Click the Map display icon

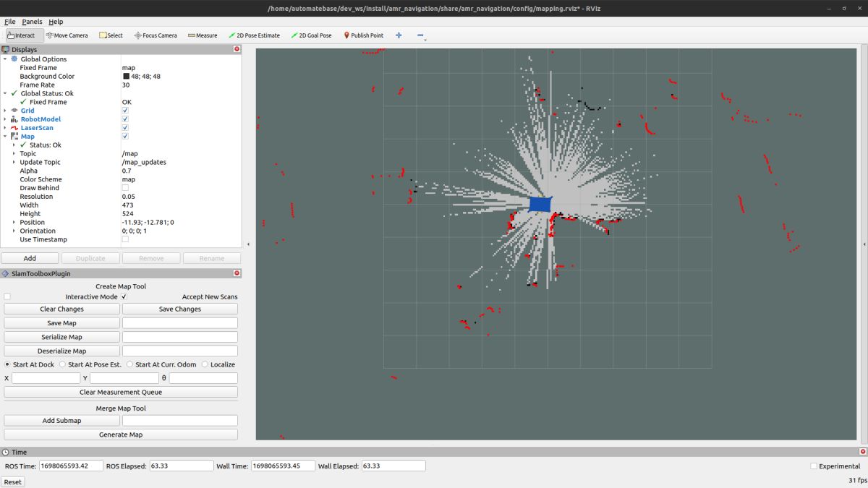[14, 137]
